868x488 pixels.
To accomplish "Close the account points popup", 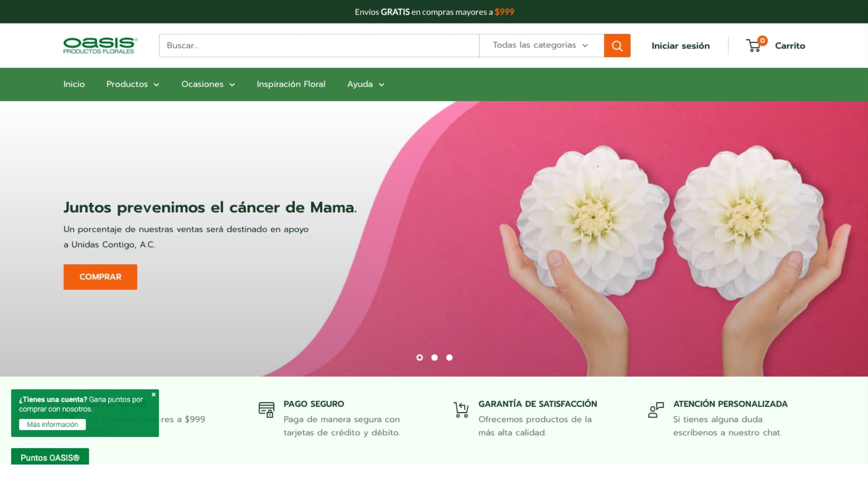I will 154,394.
